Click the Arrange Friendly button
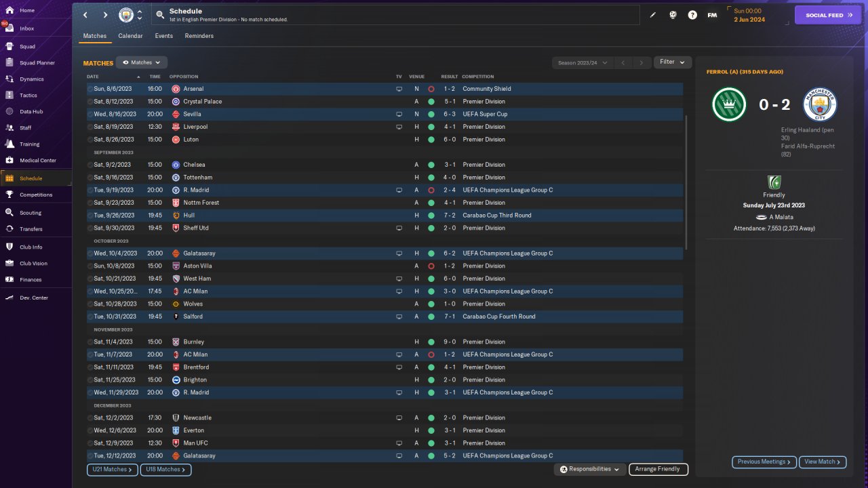 (658, 469)
